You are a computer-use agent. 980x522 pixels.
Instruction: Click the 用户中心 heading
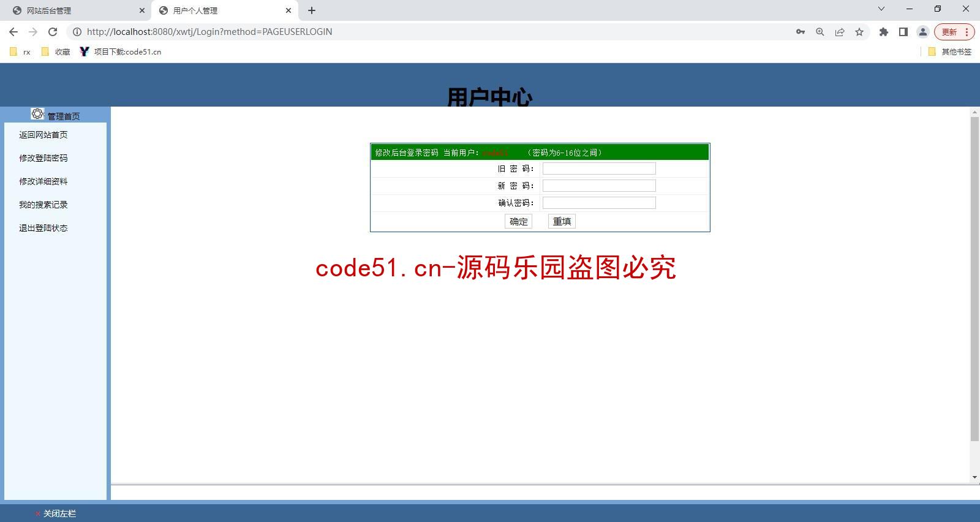pyautogui.click(x=489, y=97)
